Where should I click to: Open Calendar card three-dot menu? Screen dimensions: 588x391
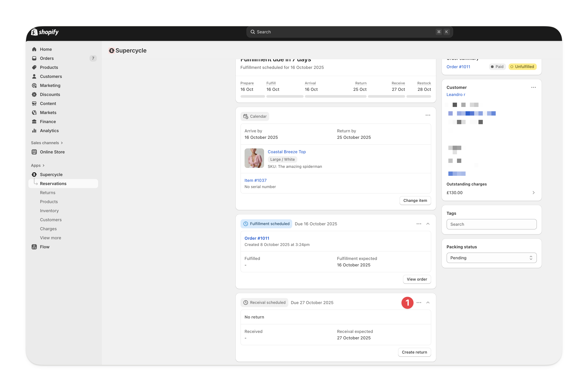coord(428,115)
